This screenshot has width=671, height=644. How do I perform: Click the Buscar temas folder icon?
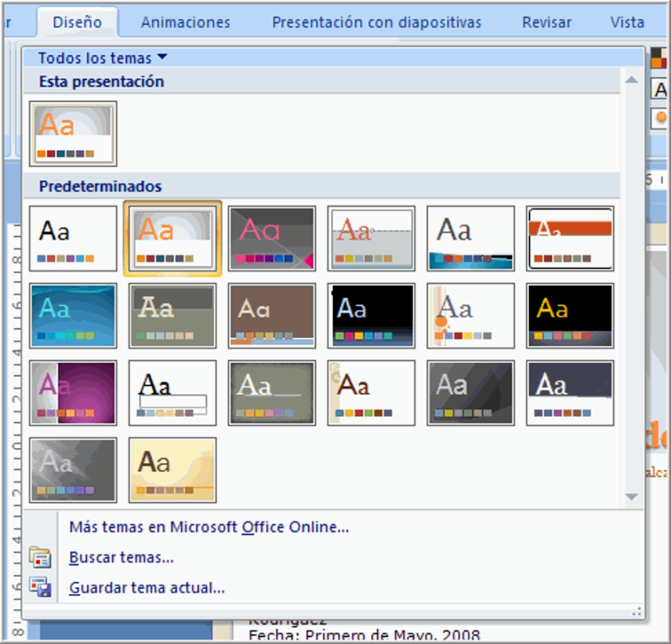(x=40, y=557)
